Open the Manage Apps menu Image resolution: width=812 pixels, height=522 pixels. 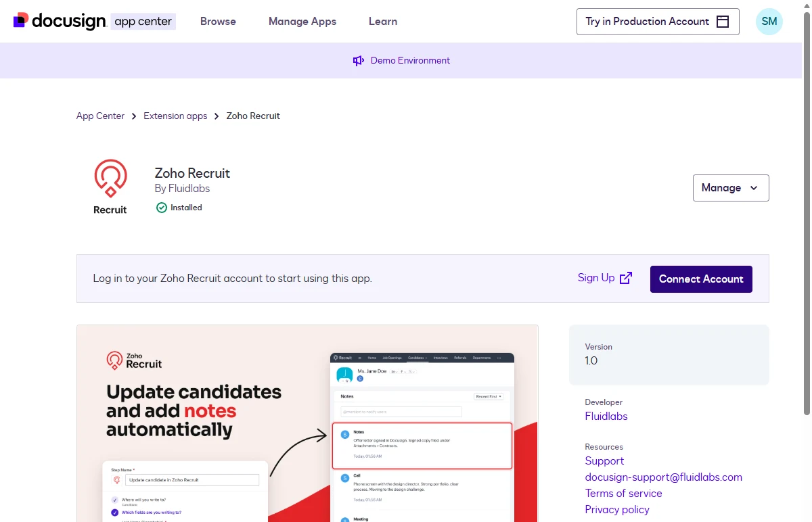(x=302, y=22)
